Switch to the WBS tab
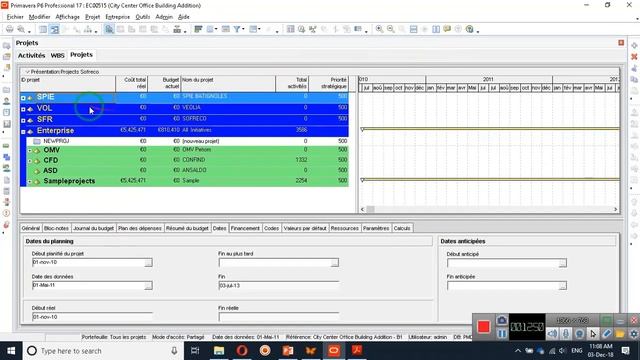This screenshot has height=360, width=640. coord(58,55)
